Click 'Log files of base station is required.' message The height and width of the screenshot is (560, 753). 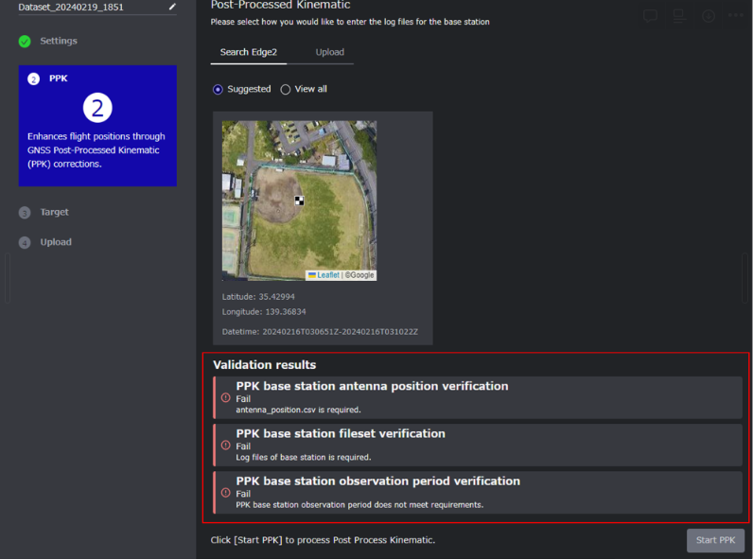tap(303, 458)
